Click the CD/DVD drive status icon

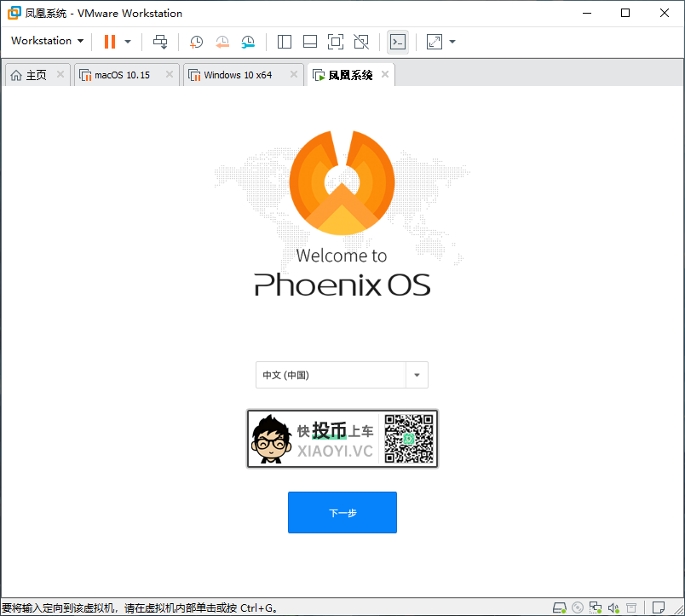pos(578,607)
